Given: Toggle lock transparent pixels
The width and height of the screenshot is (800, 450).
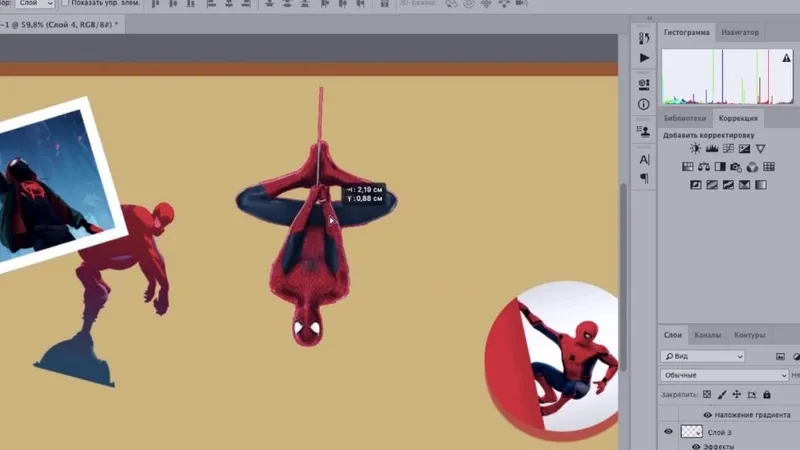Looking at the screenshot, I should (707, 394).
